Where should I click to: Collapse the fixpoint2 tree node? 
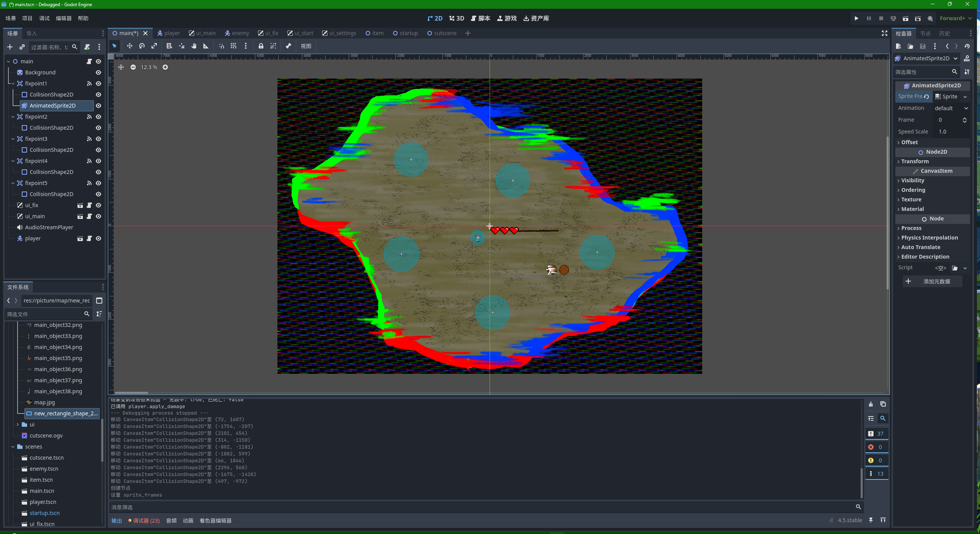tap(13, 117)
